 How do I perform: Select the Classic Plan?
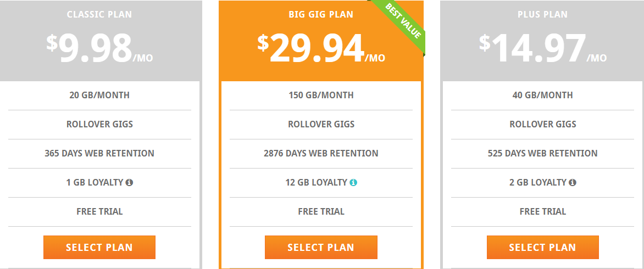(99, 247)
